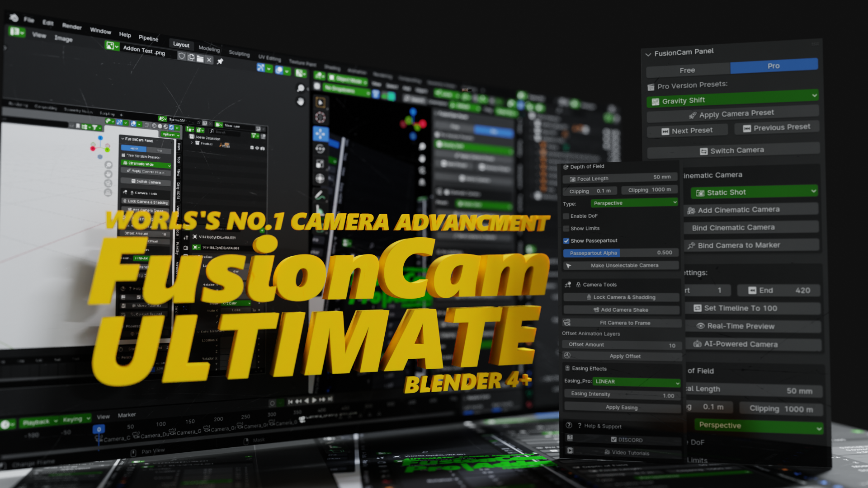Click the viewport navigation axis gizmo
The image size is (868, 488).
coord(413,123)
